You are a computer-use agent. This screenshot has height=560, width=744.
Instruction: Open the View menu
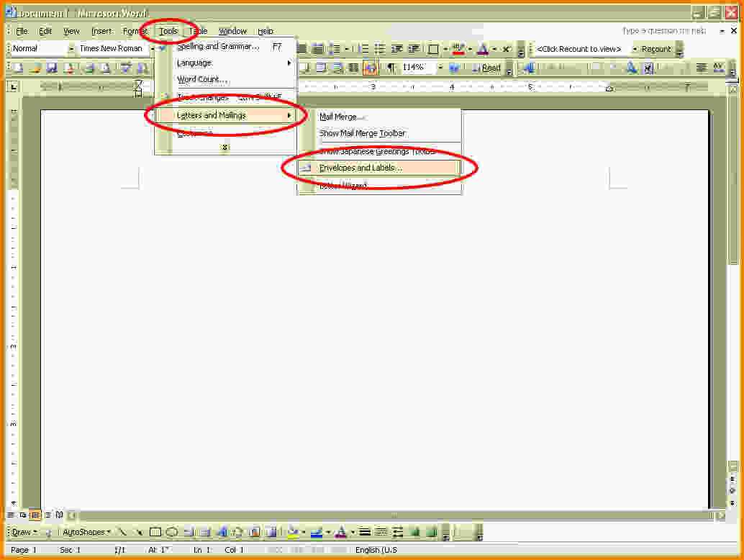[72, 32]
